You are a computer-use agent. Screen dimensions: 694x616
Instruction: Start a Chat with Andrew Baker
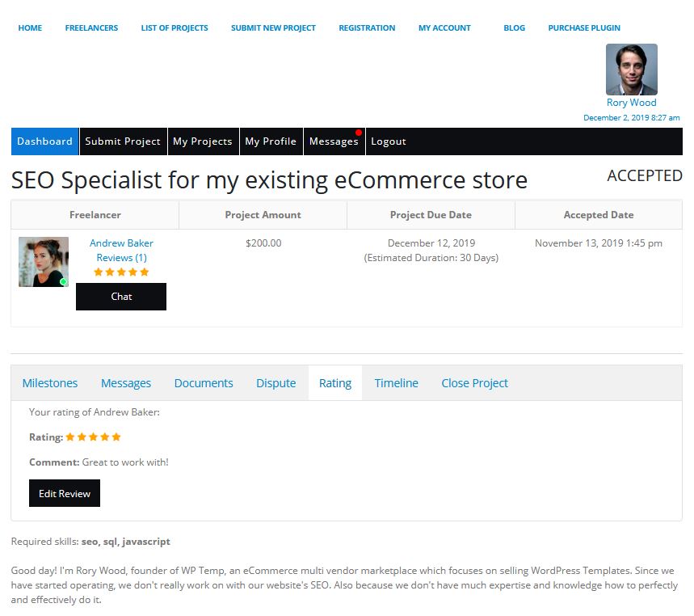click(121, 297)
